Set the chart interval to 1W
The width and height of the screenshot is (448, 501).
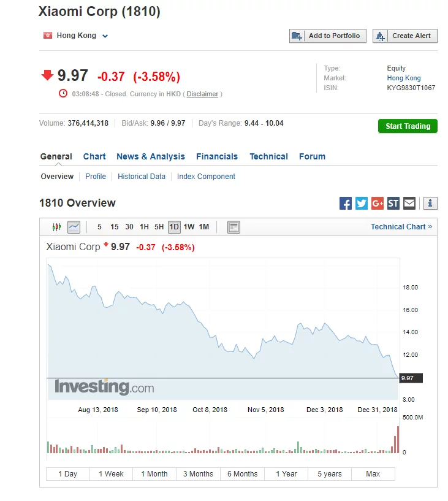pyautogui.click(x=189, y=227)
